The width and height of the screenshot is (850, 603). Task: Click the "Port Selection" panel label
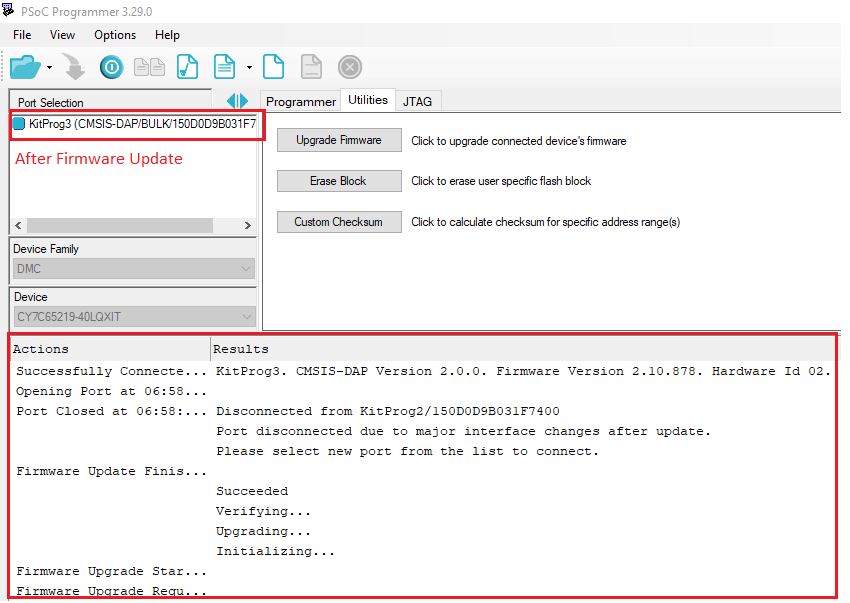(50, 103)
